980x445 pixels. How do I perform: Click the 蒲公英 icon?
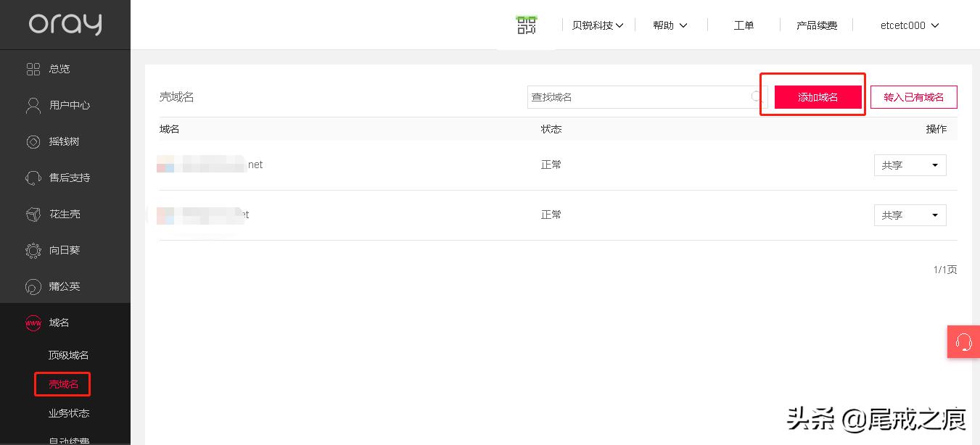pyautogui.click(x=33, y=286)
